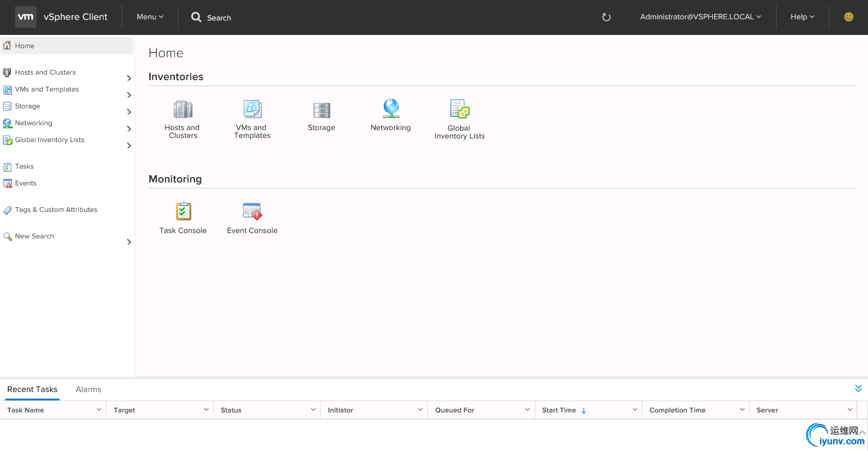Open Task Name column filter dropdown
The image size is (868, 451).
click(x=99, y=409)
